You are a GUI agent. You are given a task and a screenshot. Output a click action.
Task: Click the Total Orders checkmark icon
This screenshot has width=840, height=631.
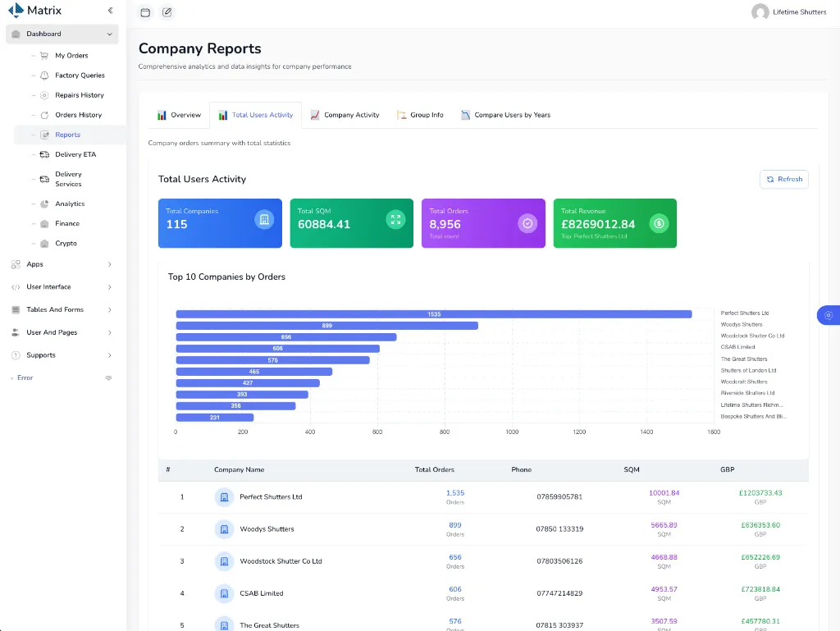pos(527,223)
